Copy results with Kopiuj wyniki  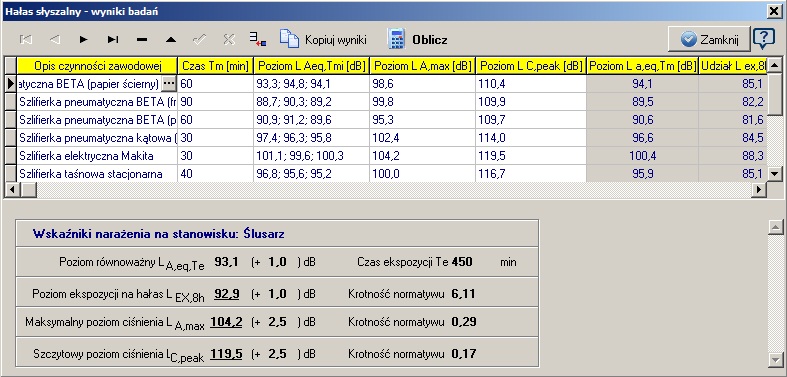click(323, 40)
